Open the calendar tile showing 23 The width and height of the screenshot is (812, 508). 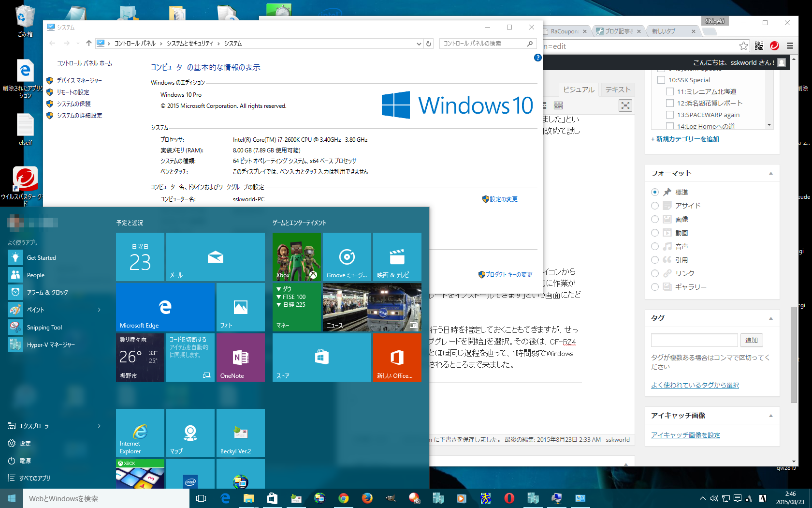coord(140,257)
